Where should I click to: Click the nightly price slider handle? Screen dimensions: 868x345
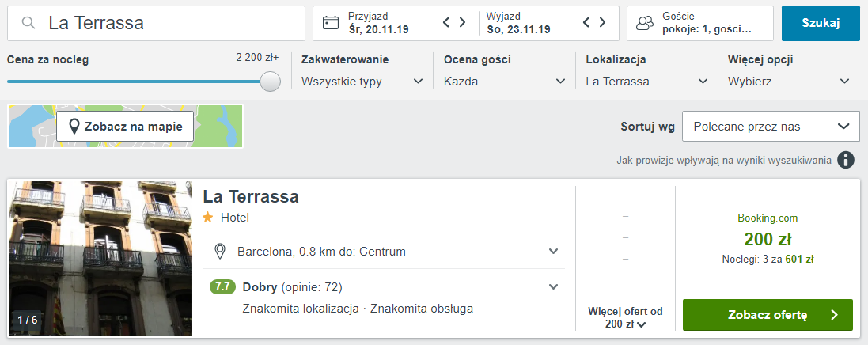tap(271, 82)
